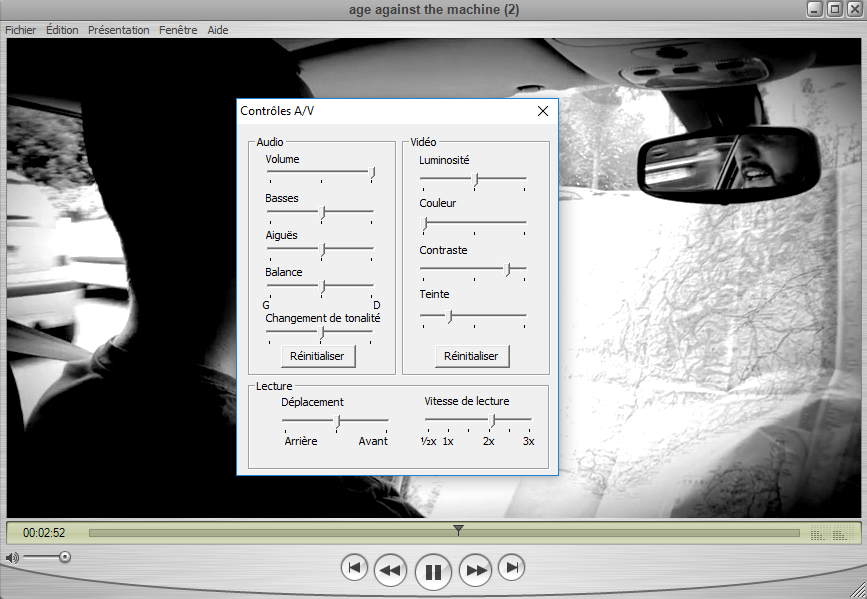Skip to the end of the movie
The image size is (867, 599).
pyautogui.click(x=511, y=568)
